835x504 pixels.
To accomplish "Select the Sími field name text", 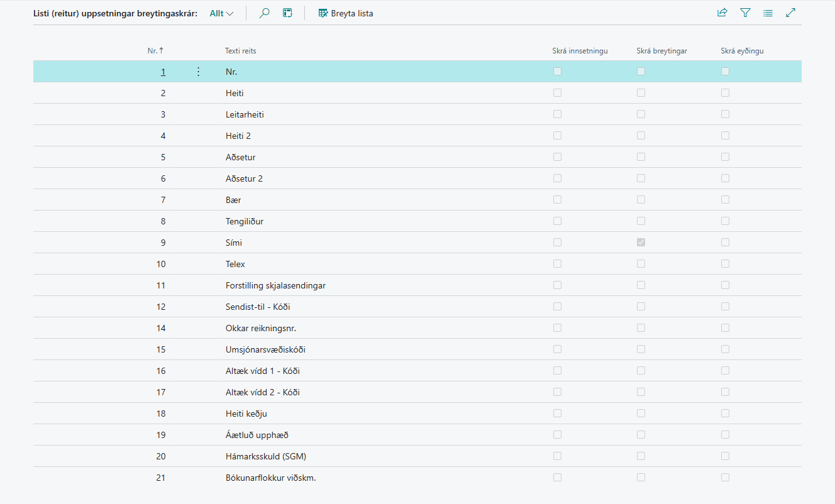I will point(234,243).
